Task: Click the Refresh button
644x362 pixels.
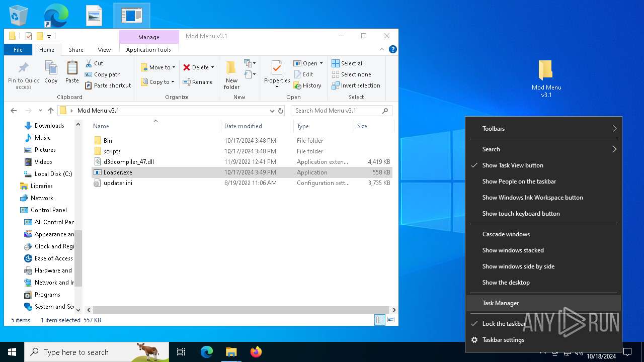Action: pyautogui.click(x=281, y=111)
